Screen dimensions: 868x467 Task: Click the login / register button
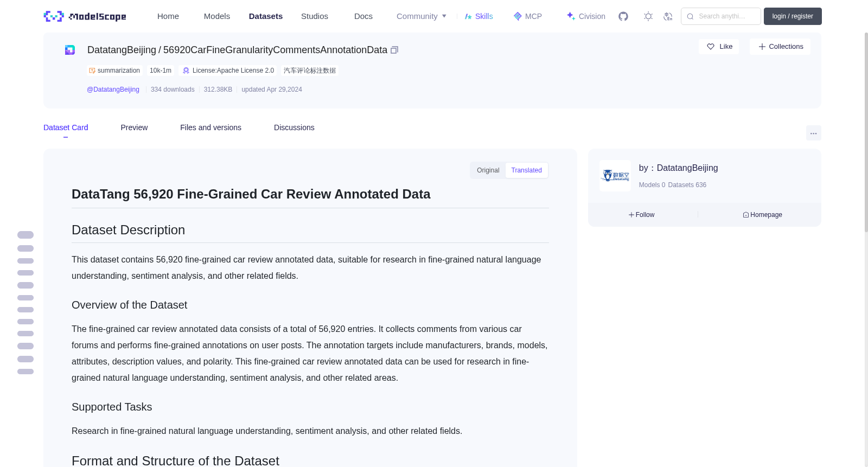(793, 16)
